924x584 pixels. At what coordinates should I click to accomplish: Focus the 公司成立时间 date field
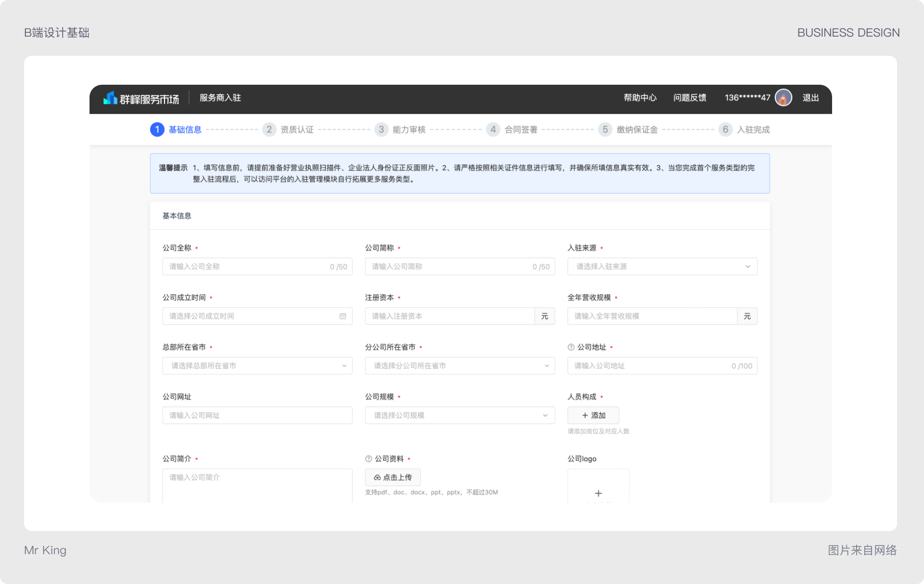pyautogui.click(x=257, y=316)
